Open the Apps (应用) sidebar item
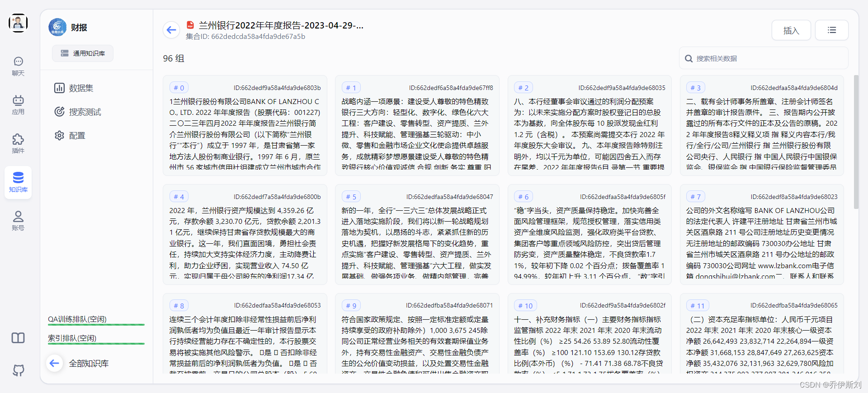The image size is (868, 393). point(18,105)
